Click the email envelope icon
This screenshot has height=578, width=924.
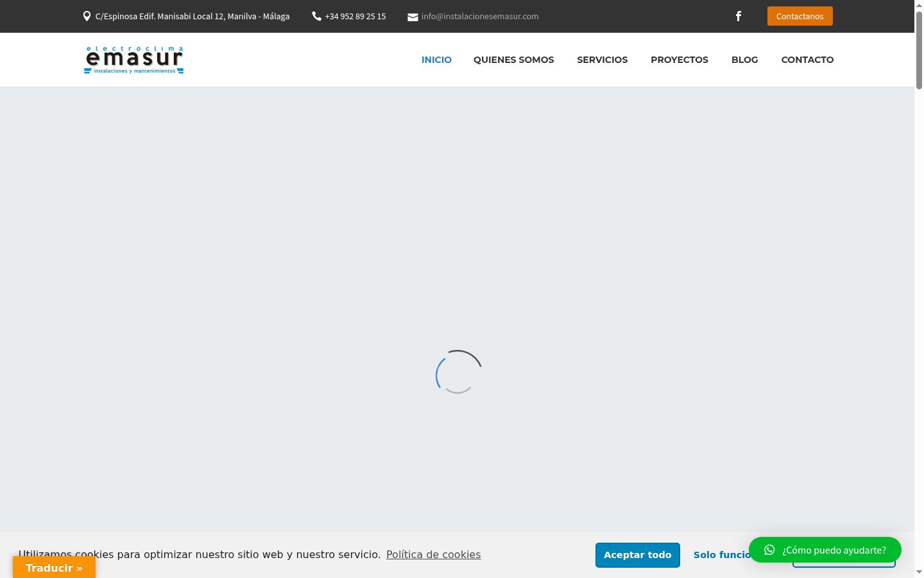click(x=413, y=17)
